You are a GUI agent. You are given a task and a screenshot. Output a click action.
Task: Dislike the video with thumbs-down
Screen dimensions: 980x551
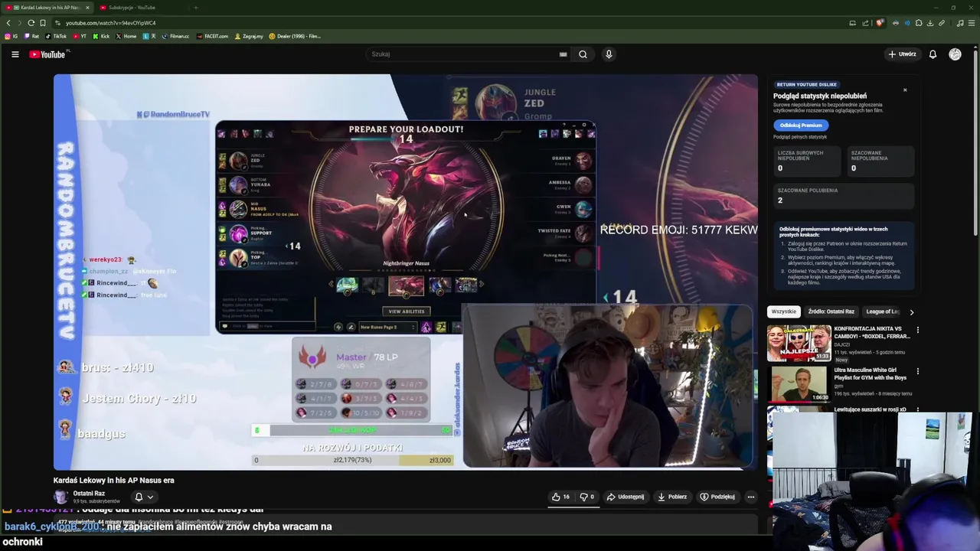(x=586, y=497)
